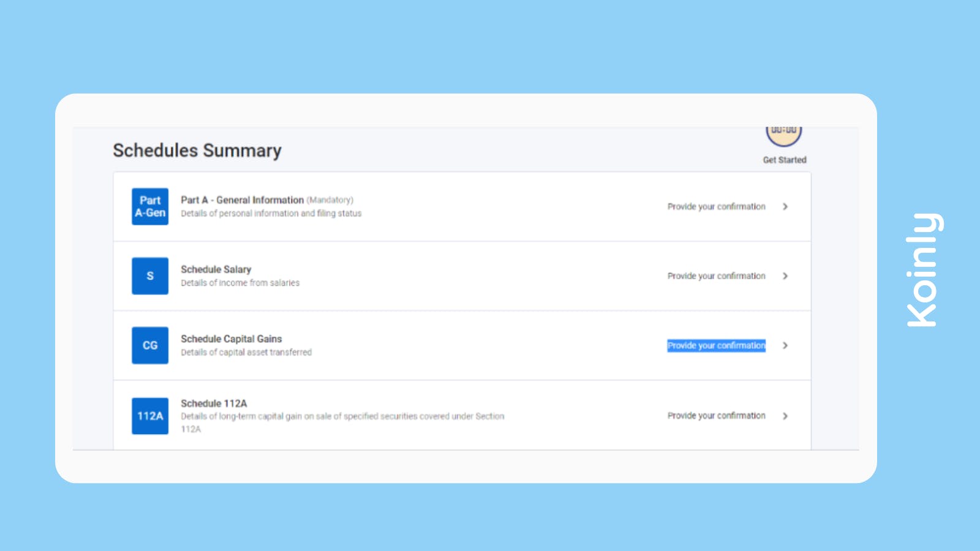The image size is (980, 551).
Task: Expand the Schedule 112A row chevron
Action: pos(785,416)
